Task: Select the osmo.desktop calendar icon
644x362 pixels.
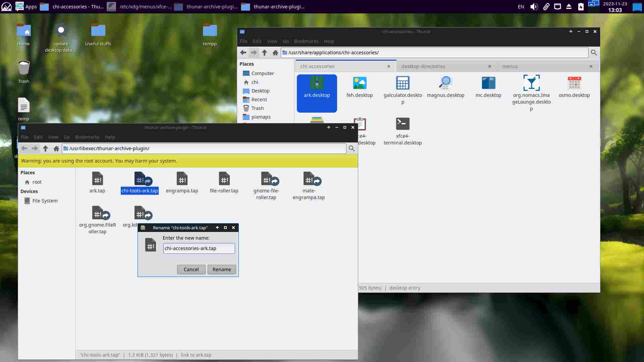Action: point(574,83)
